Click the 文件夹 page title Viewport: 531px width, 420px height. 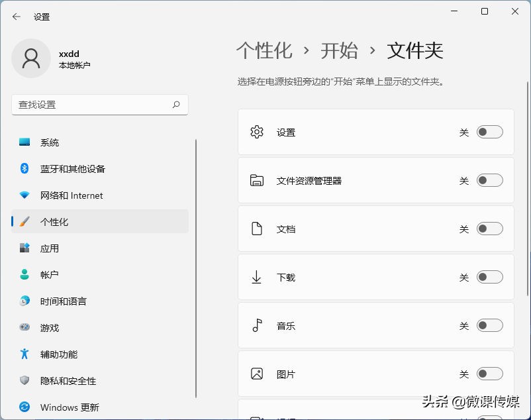tap(415, 51)
